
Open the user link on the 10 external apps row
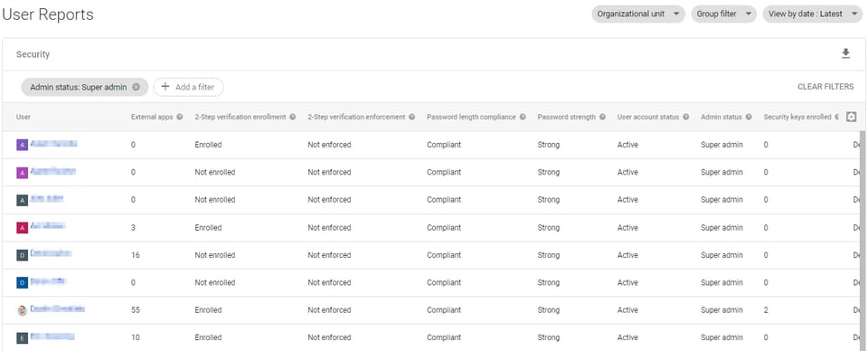tap(52, 336)
